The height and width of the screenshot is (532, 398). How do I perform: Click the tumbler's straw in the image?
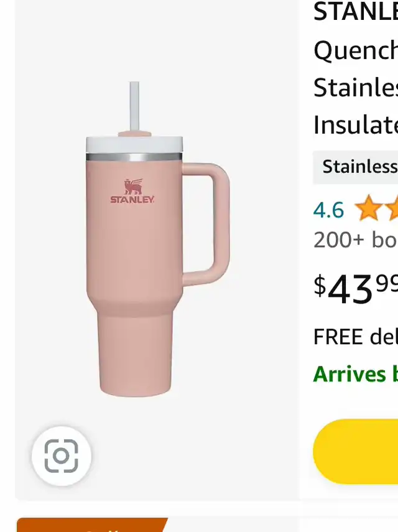(x=134, y=106)
